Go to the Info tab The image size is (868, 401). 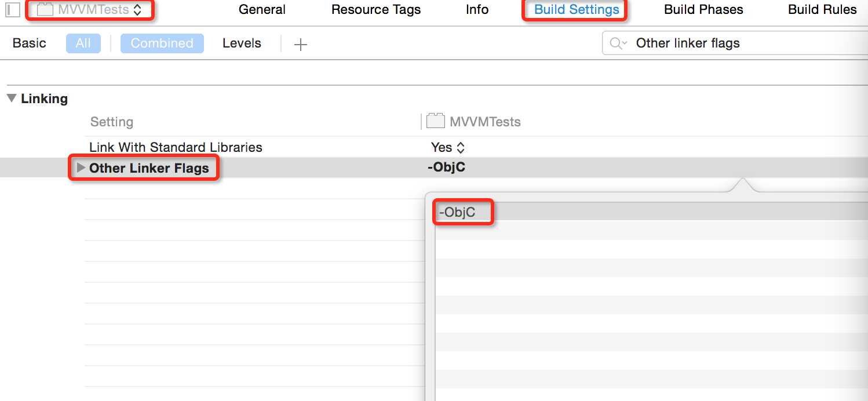(x=477, y=10)
